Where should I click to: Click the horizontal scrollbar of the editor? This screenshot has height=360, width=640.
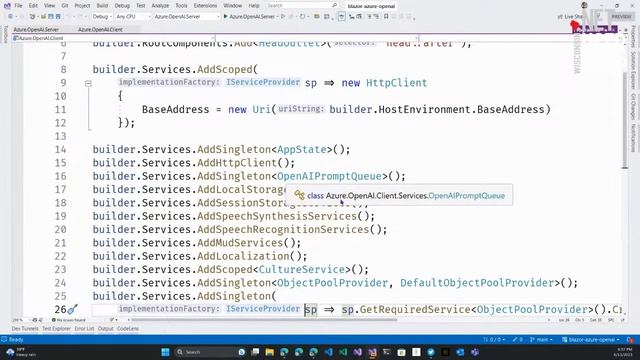(x=264, y=320)
